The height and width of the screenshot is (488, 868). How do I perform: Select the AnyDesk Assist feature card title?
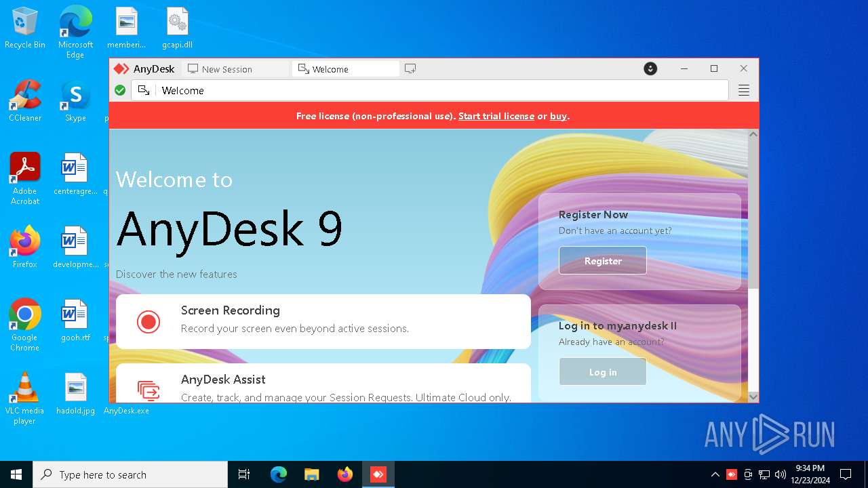click(x=223, y=380)
